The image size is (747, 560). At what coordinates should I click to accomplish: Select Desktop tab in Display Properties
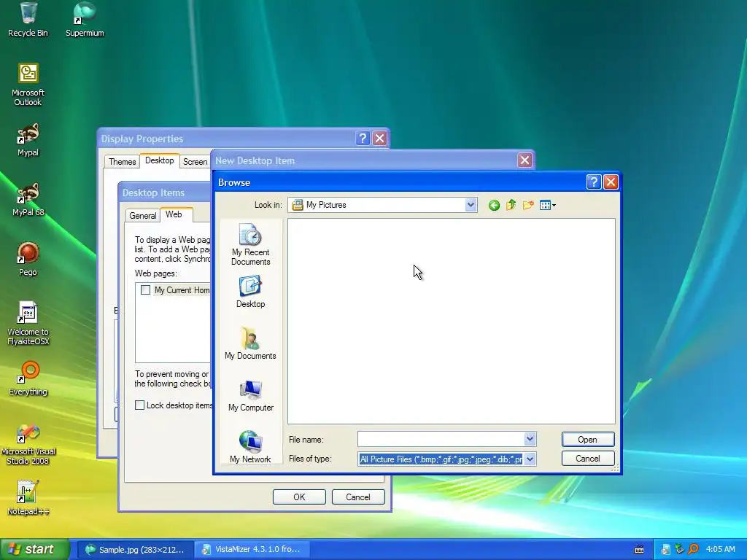click(160, 161)
